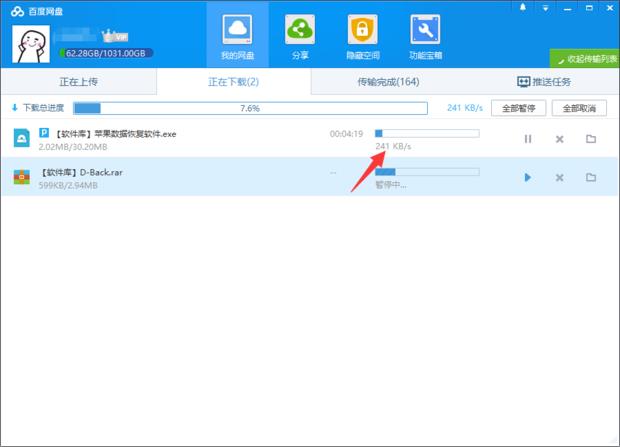Image resolution: width=620 pixels, height=447 pixels.
Task: Open 隐藏空间 hidden space
Action: (x=361, y=35)
